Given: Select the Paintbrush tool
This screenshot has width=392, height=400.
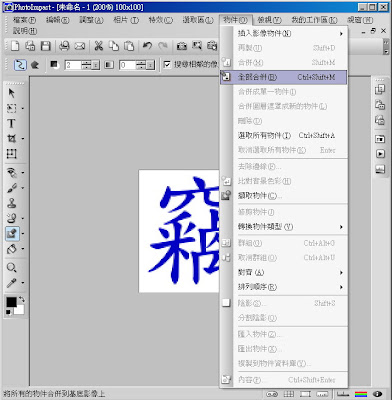Looking at the screenshot, I should click(12, 188).
